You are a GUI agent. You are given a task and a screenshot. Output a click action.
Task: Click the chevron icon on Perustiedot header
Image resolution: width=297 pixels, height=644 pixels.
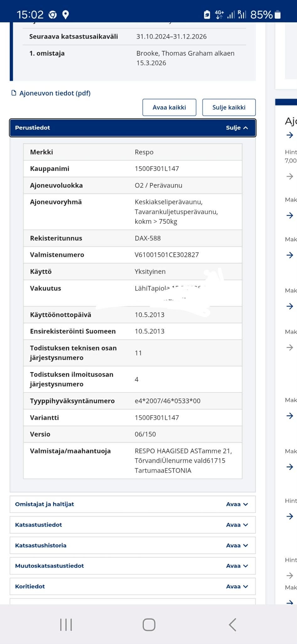(246, 128)
